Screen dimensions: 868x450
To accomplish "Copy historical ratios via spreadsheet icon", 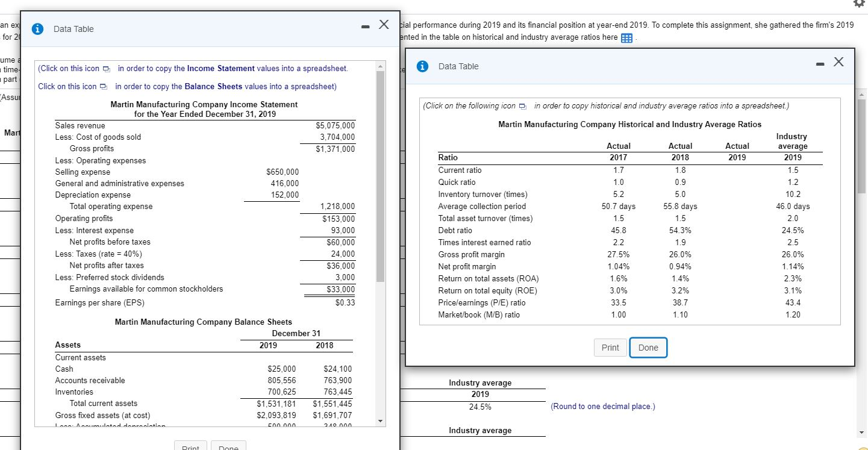I will pos(523,107).
